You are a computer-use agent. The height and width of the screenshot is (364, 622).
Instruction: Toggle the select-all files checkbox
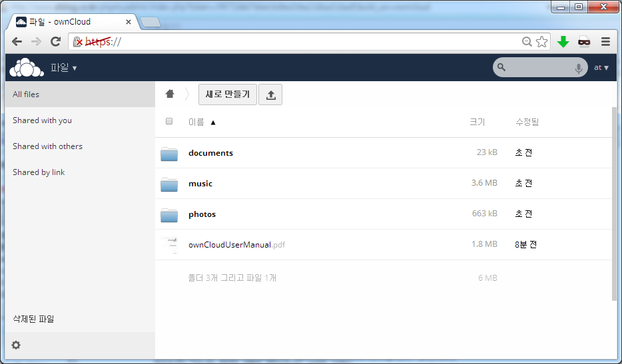pos(169,121)
